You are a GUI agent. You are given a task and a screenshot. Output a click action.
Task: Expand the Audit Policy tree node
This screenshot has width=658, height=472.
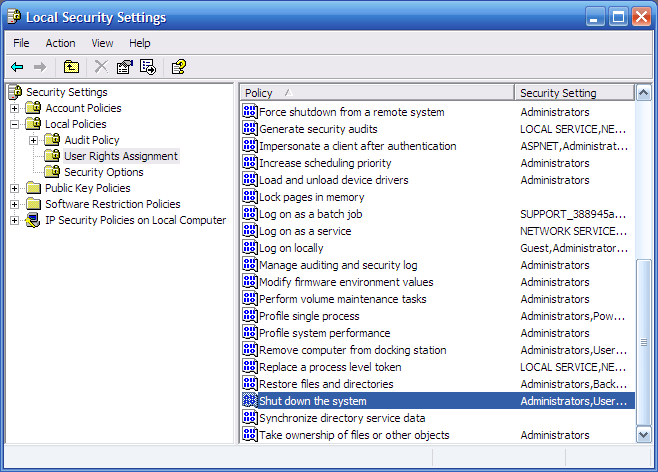[x=33, y=140]
